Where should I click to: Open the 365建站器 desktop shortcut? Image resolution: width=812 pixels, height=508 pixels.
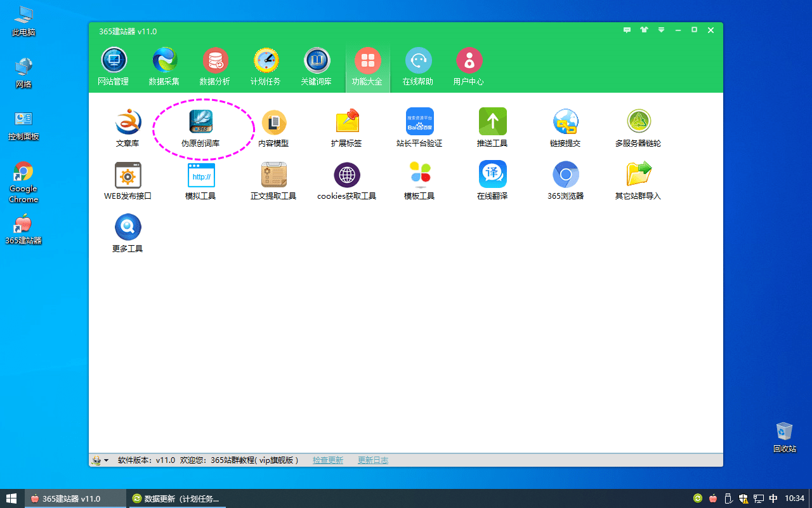[23, 229]
